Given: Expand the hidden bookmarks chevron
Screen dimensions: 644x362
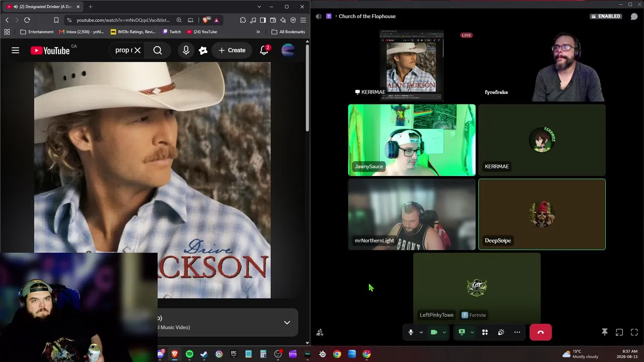Looking at the screenshot, I should [x=258, y=32].
